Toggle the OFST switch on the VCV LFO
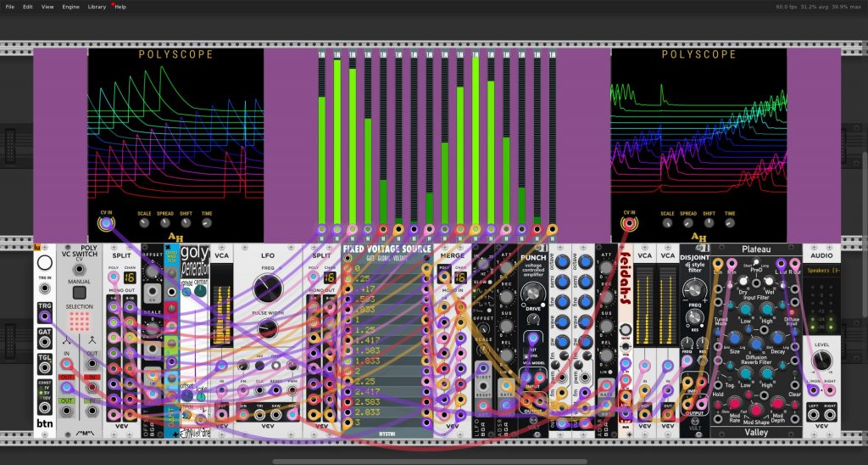 [275, 365]
